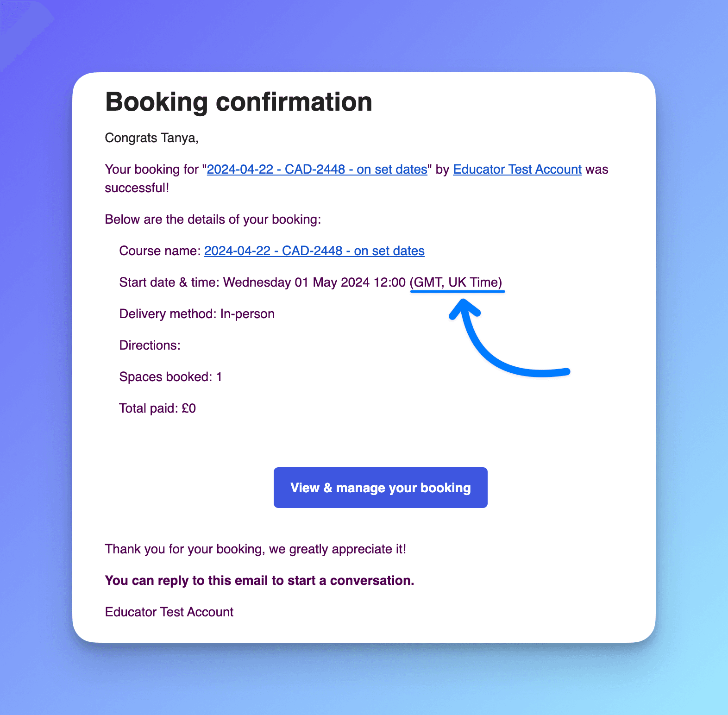Click the Delivery method: In-person line
Image resolution: width=728 pixels, height=715 pixels.
click(x=197, y=314)
